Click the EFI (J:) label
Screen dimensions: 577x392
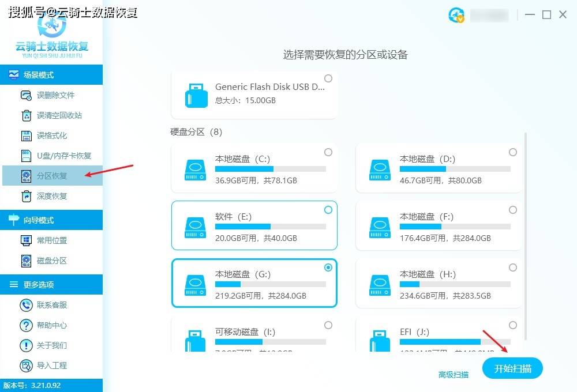coord(415,332)
